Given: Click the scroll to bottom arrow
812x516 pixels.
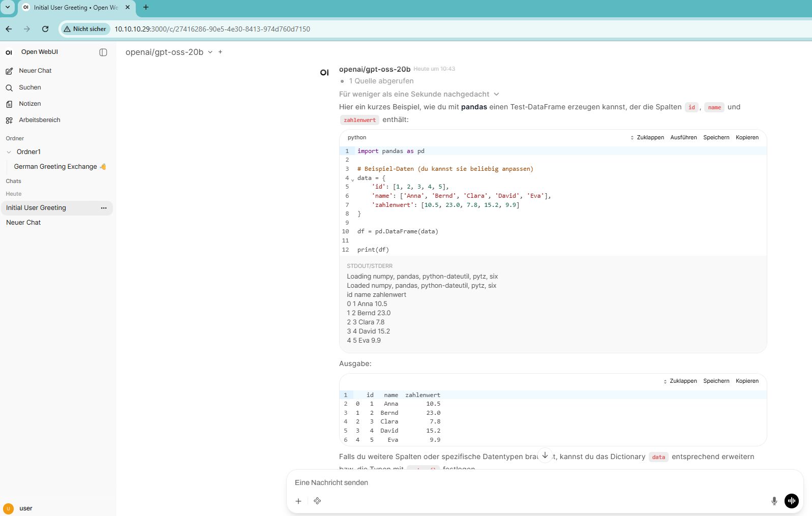Looking at the screenshot, I should (545, 455).
